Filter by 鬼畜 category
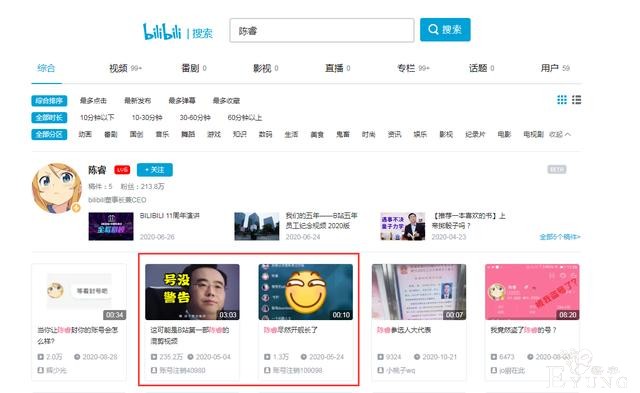This screenshot has height=393, width=640. [342, 134]
